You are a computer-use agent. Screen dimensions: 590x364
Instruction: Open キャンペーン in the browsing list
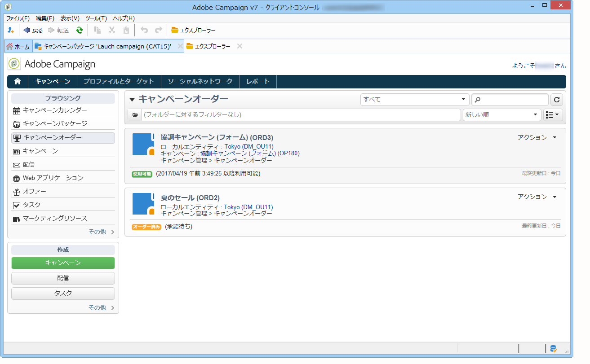coord(63,151)
